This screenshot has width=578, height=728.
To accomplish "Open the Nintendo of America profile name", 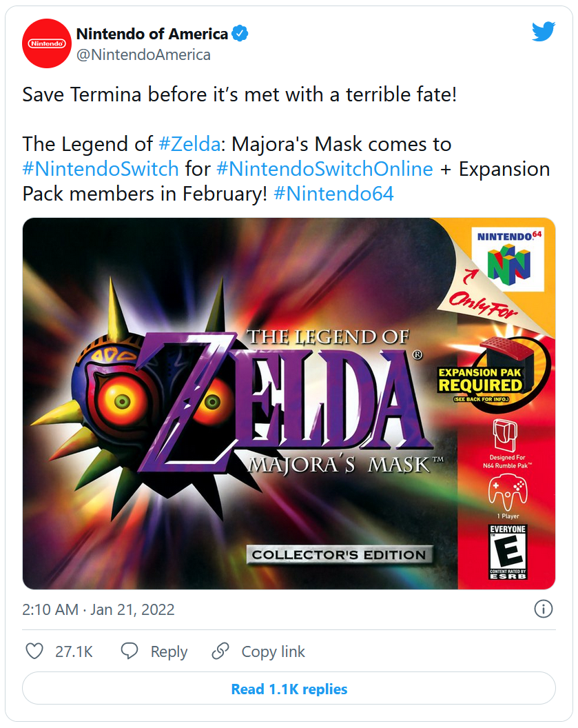I will click(152, 33).
